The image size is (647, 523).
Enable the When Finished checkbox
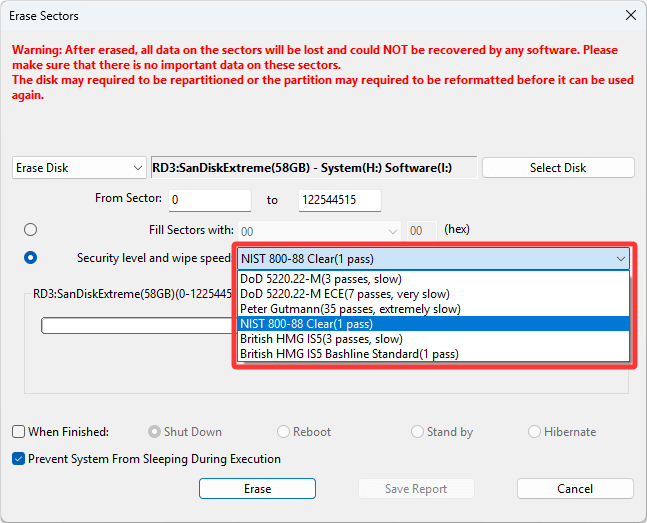[19, 432]
